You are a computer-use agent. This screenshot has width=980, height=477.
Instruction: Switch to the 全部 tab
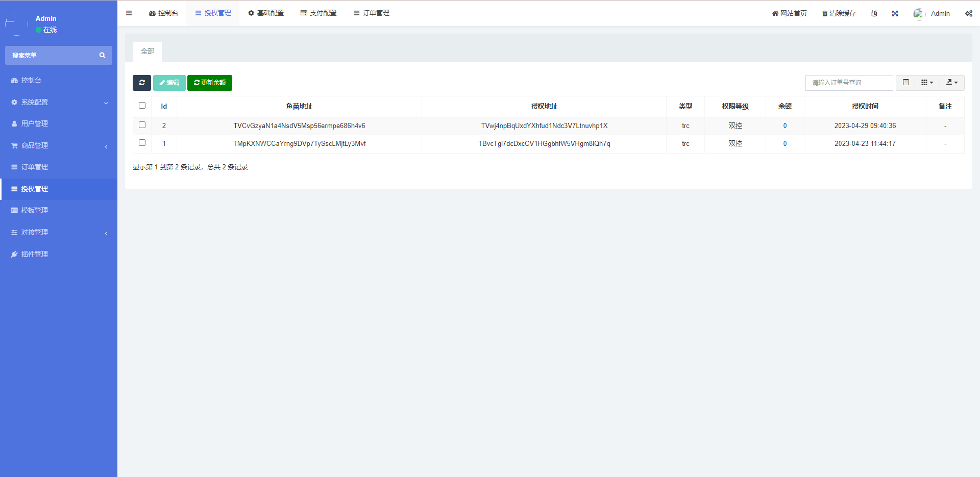[147, 52]
